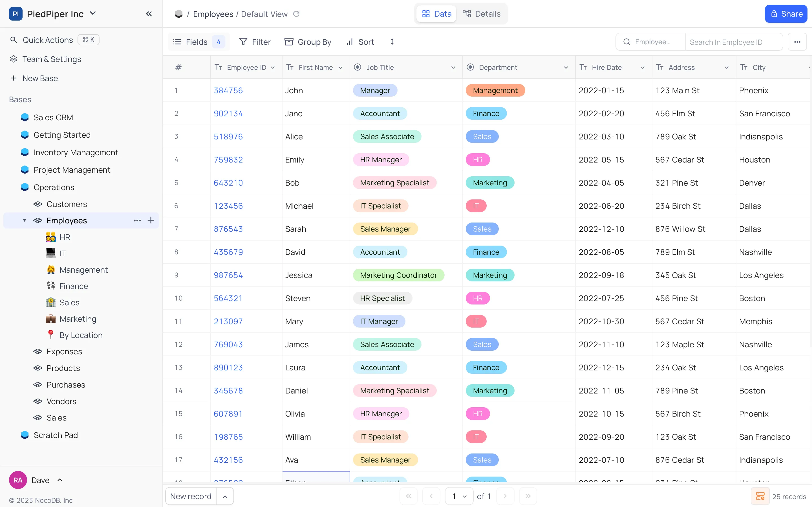Expand the page number dropdown
The image size is (812, 507).
click(x=459, y=496)
